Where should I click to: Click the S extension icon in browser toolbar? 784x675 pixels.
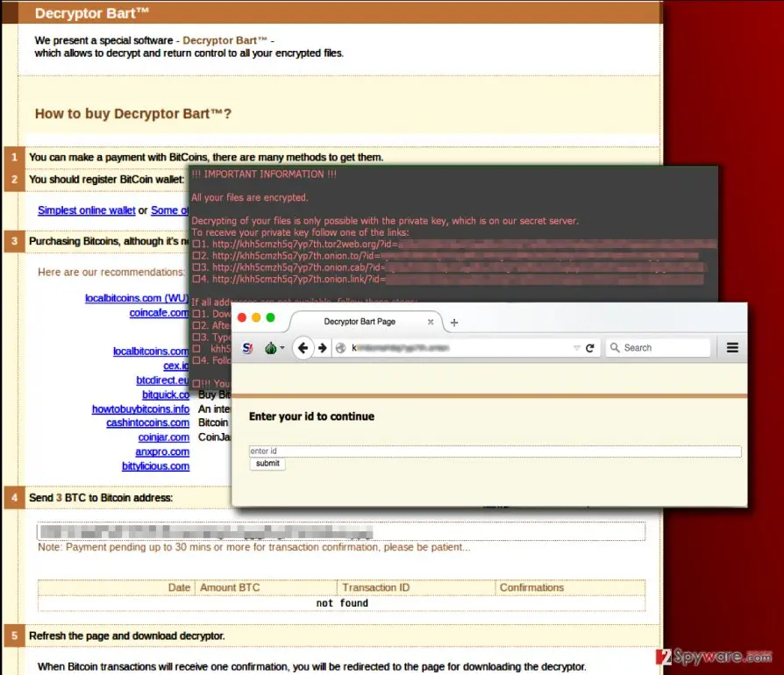coord(247,348)
